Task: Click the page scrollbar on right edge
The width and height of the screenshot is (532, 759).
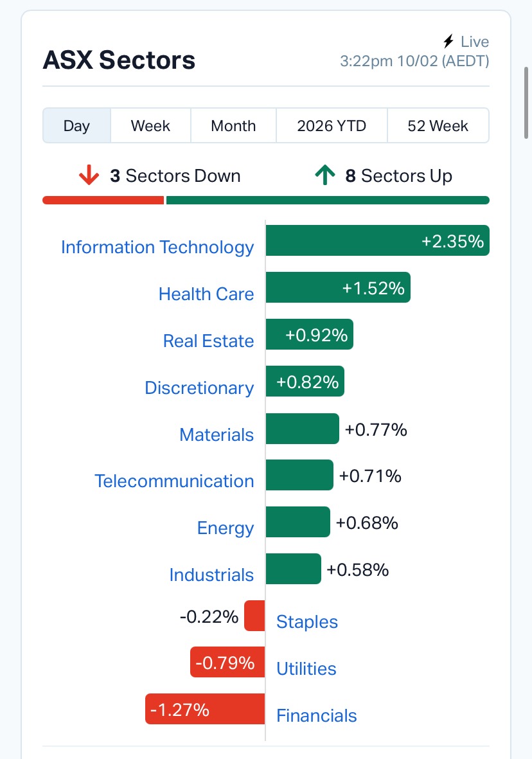Action: tap(528, 103)
